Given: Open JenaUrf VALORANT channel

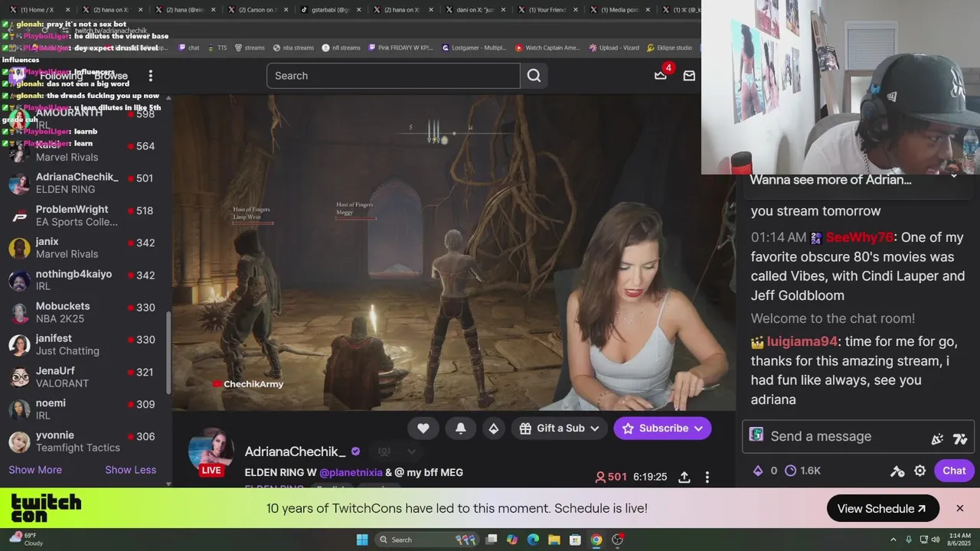Looking at the screenshot, I should point(84,377).
